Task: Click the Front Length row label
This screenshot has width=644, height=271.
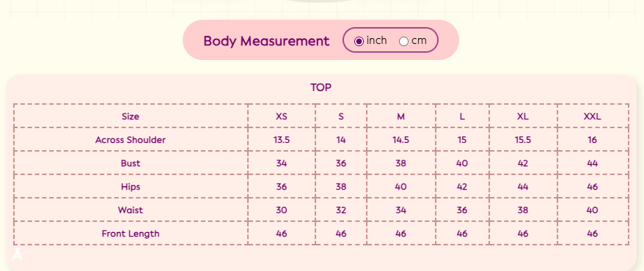Action: pyautogui.click(x=131, y=234)
